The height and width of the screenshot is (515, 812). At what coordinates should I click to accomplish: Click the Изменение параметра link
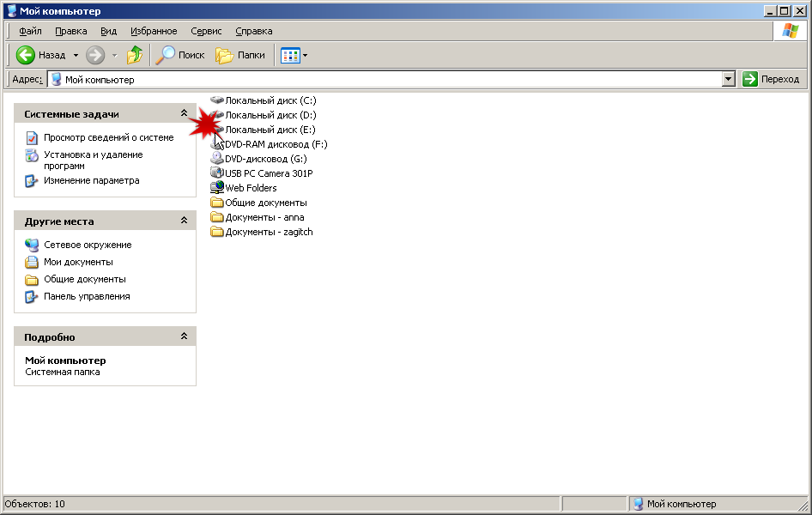pyautogui.click(x=92, y=180)
